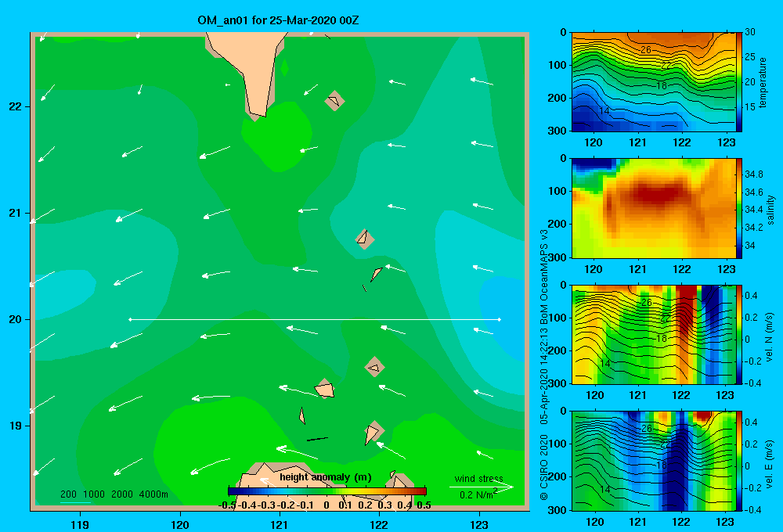Click the "0.5" end tick on height anomaly bar

pyautogui.click(x=424, y=505)
